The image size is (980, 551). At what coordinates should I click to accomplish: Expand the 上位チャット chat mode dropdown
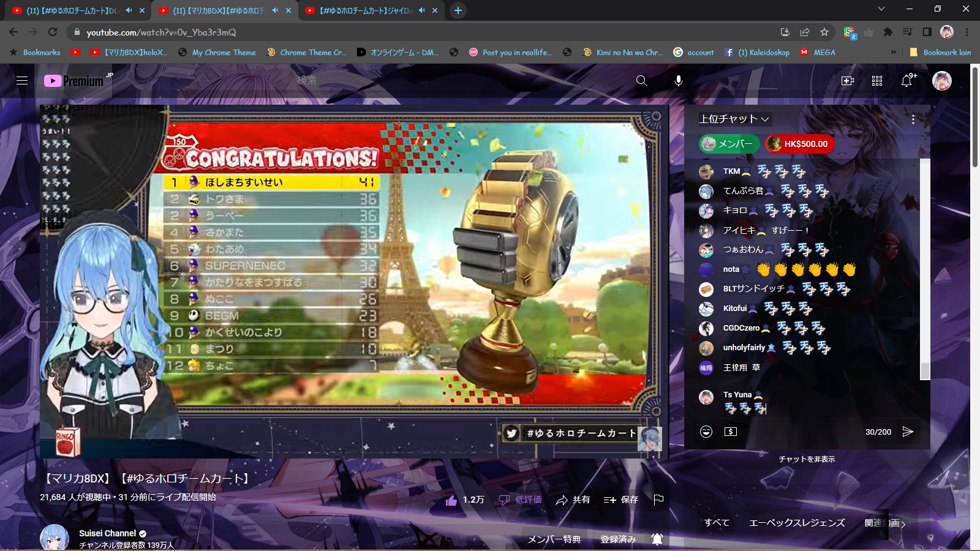pos(734,119)
